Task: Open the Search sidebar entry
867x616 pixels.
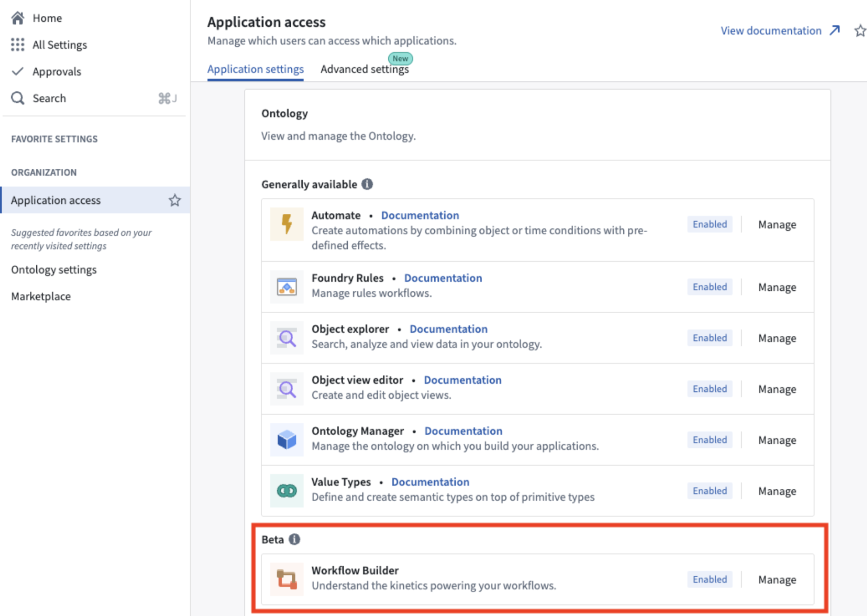Action: (x=94, y=98)
